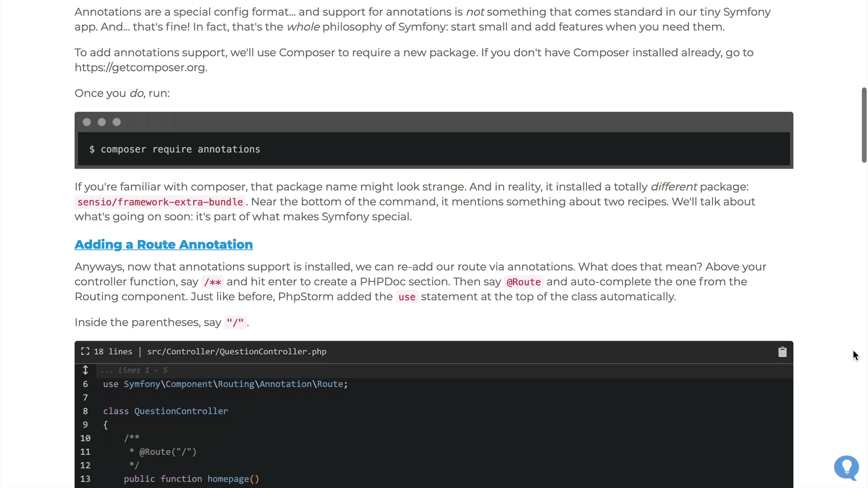Viewport: 868px width, 488px height.
Task: Copy code with the clipboard icon
Action: [x=783, y=352]
